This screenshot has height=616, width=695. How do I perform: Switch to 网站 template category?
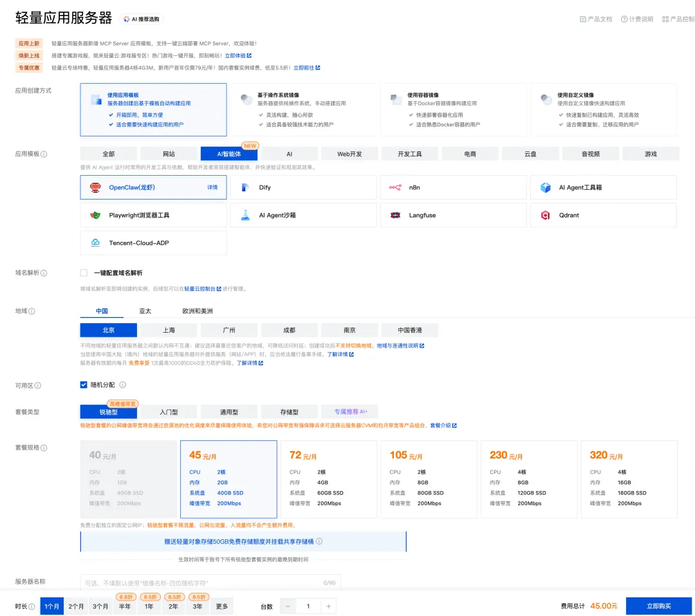point(169,154)
